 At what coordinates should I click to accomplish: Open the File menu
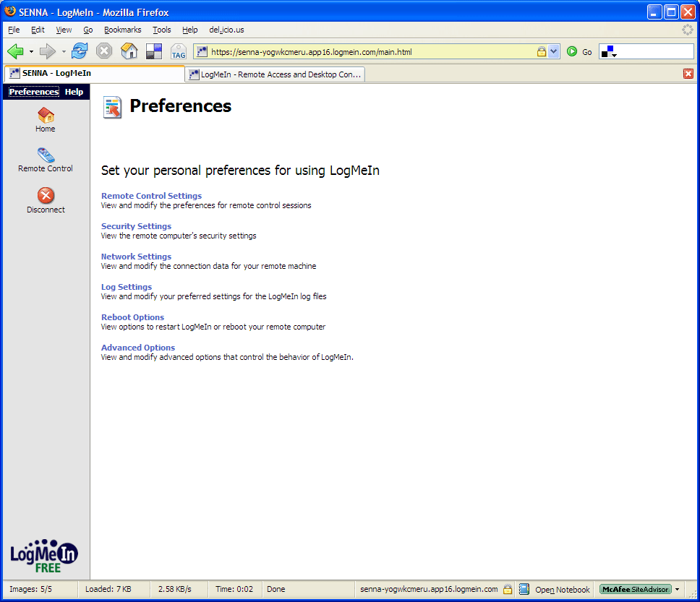pos(14,30)
